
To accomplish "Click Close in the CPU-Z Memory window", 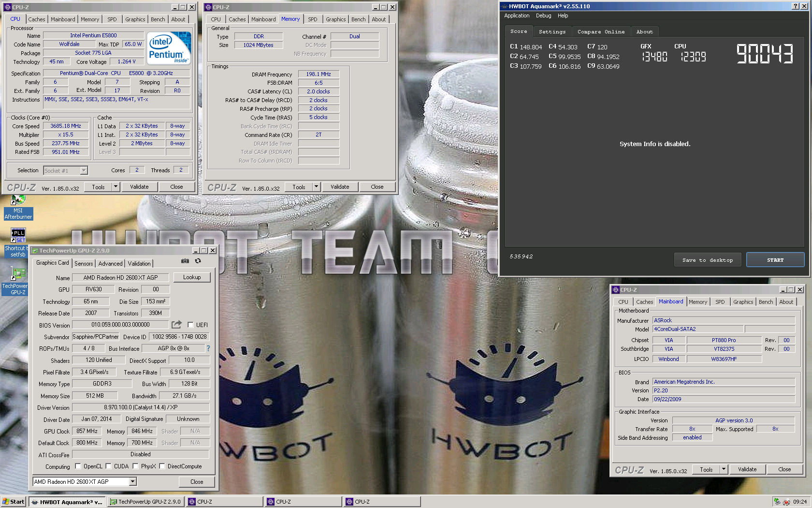I will (x=377, y=187).
